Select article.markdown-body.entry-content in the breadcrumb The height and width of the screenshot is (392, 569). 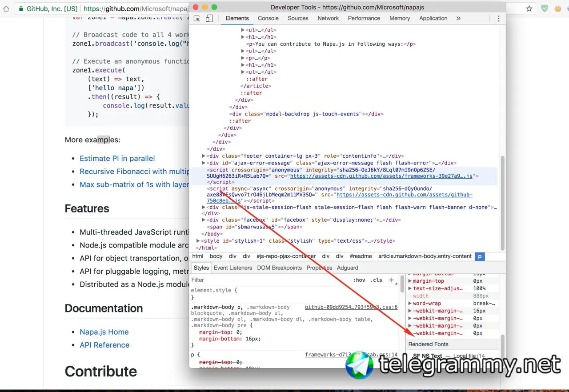tap(425, 256)
